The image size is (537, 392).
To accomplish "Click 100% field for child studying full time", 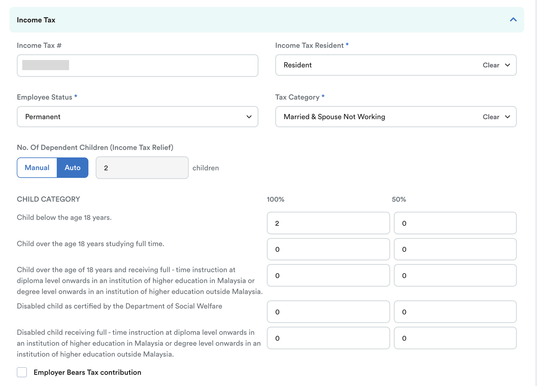I will pyautogui.click(x=328, y=249).
